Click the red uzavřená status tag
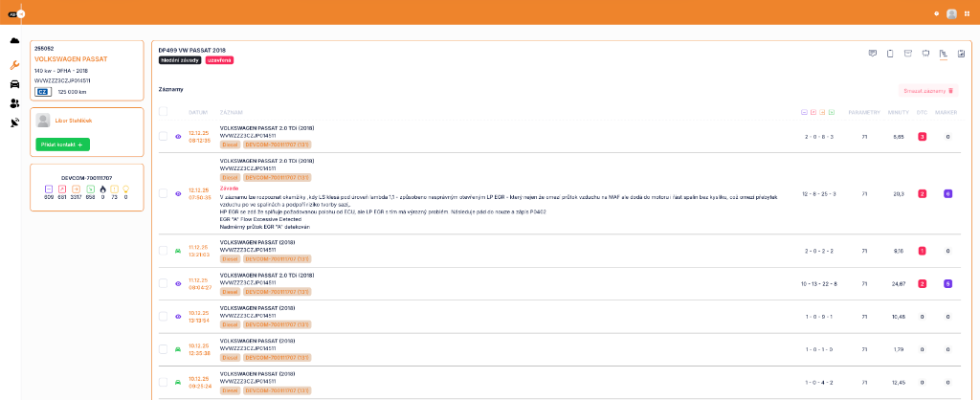 click(x=219, y=60)
